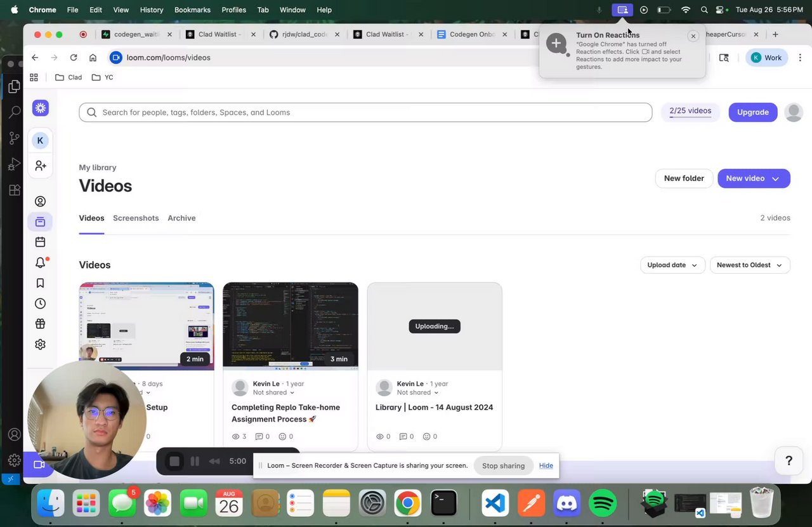Open the YC bookmarks folder
The height and width of the screenshot is (527, 812).
pyautogui.click(x=103, y=77)
